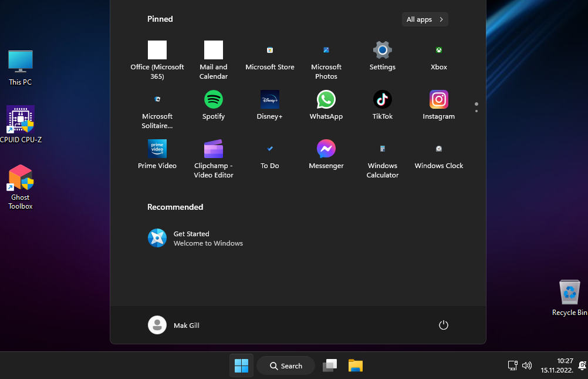This screenshot has height=379, width=588.
Task: Select CPUID CPU-Z desktop shortcut
Action: [21, 125]
